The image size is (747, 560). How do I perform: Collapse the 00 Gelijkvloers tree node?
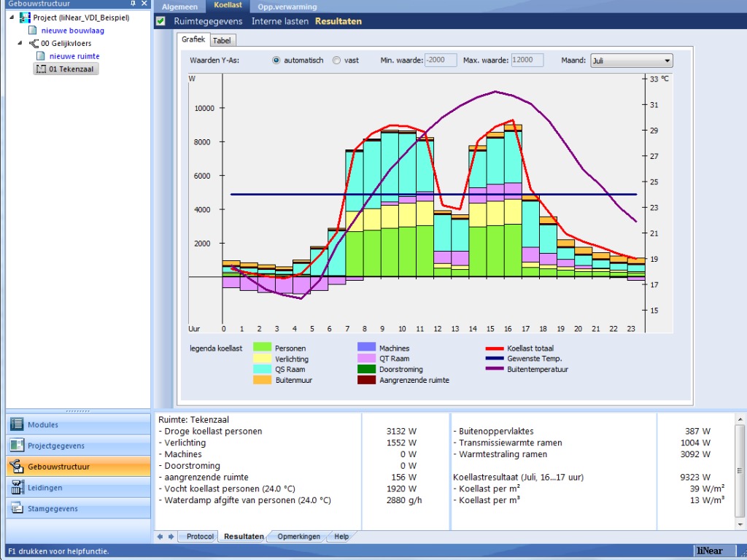[x=20, y=44]
